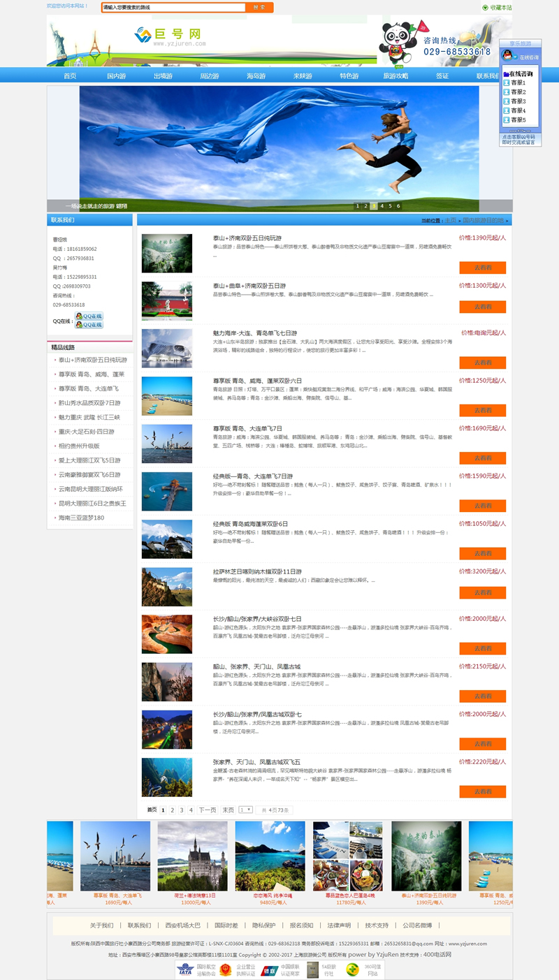Click the IATA certification badge in footer
The width and height of the screenshot is (559, 980).
[185, 970]
